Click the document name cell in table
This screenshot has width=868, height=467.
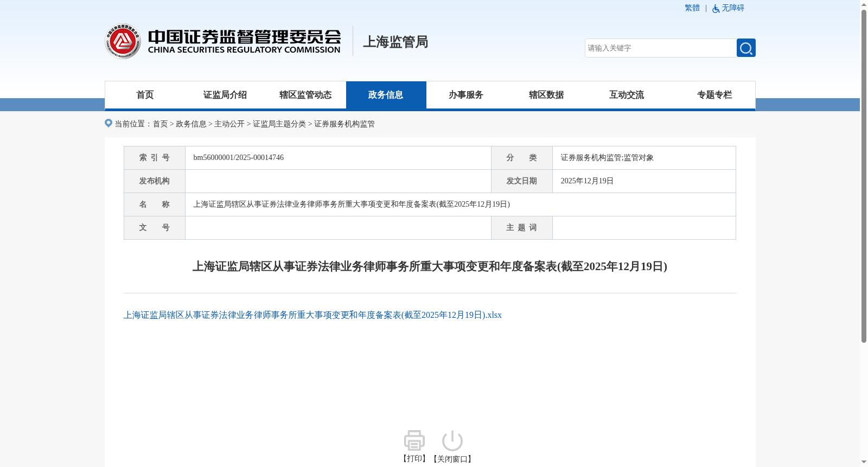(x=461, y=204)
